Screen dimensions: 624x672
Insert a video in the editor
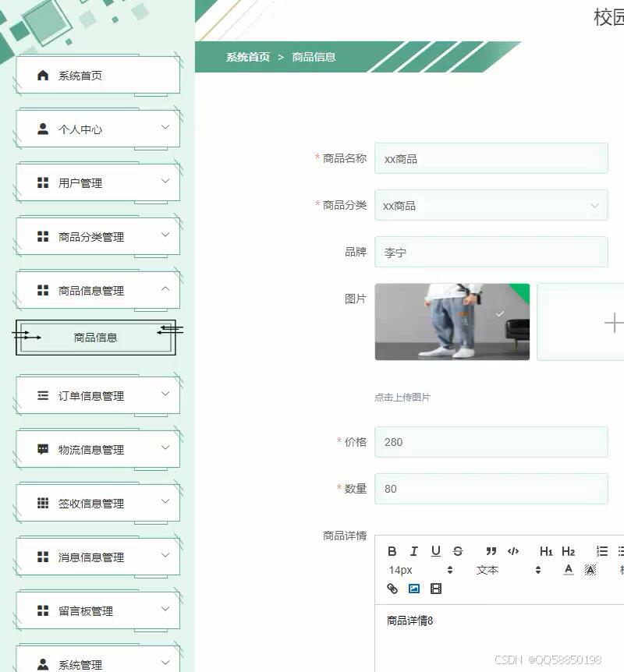436,589
